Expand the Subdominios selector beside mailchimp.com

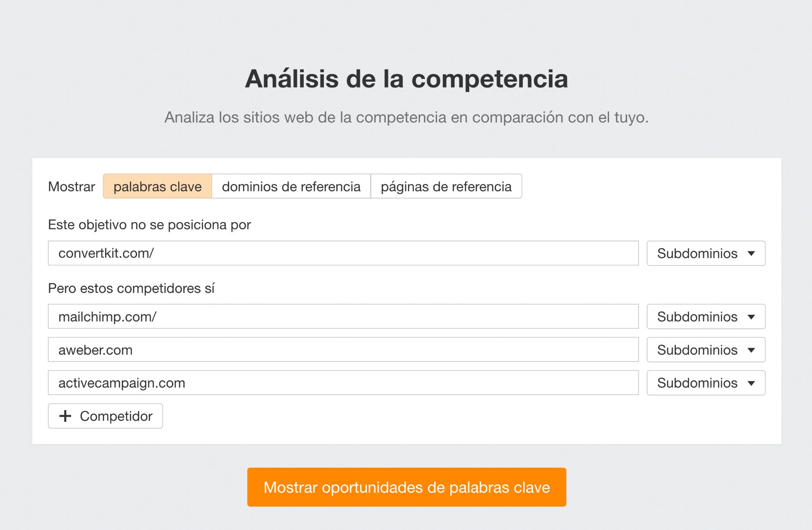(x=705, y=316)
